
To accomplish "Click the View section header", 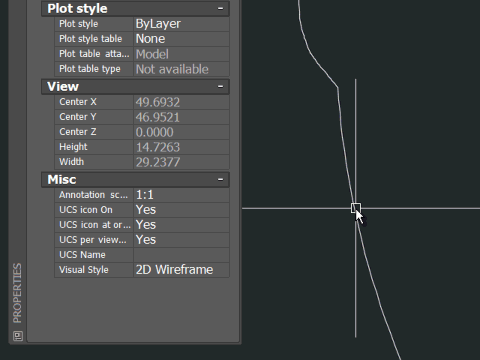I will (x=135, y=87).
